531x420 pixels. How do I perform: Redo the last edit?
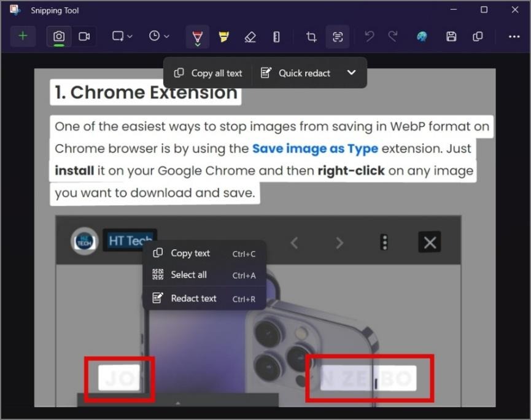point(393,36)
